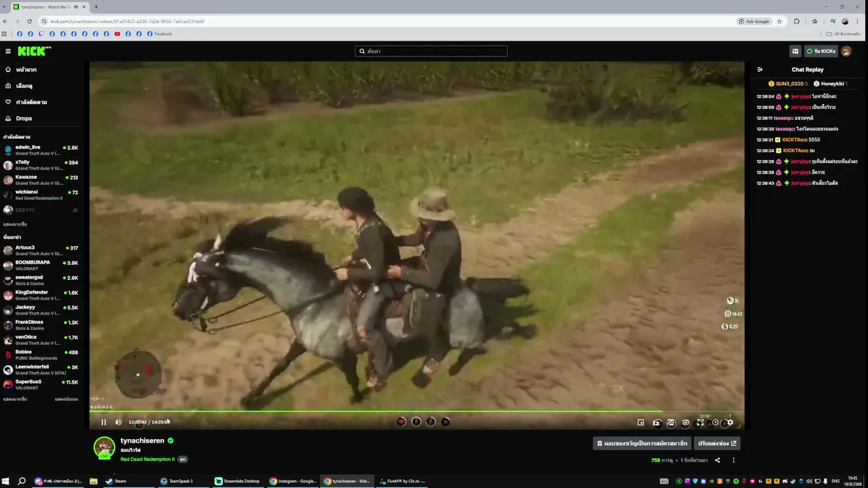This screenshot has width=868, height=488.
Task: Click the green KICKs button
Action: [x=821, y=51]
